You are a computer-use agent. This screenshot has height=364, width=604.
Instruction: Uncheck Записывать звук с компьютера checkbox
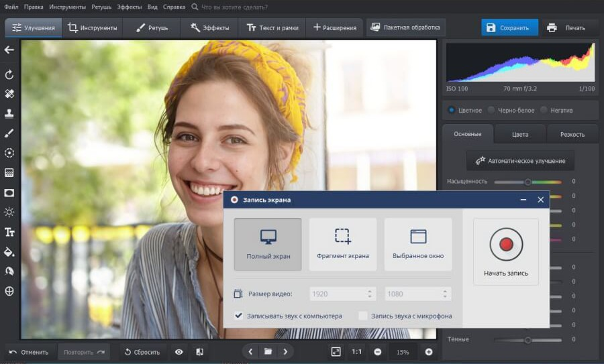(x=239, y=316)
